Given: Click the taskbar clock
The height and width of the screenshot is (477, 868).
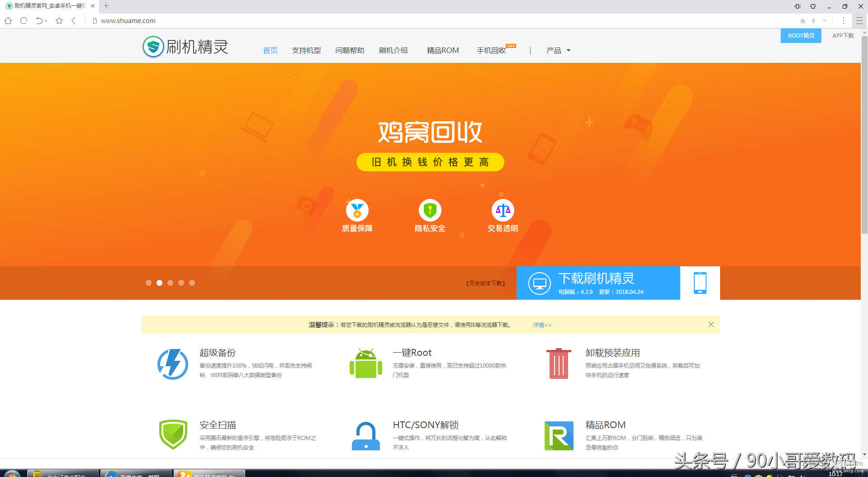Looking at the screenshot, I should click(835, 474).
